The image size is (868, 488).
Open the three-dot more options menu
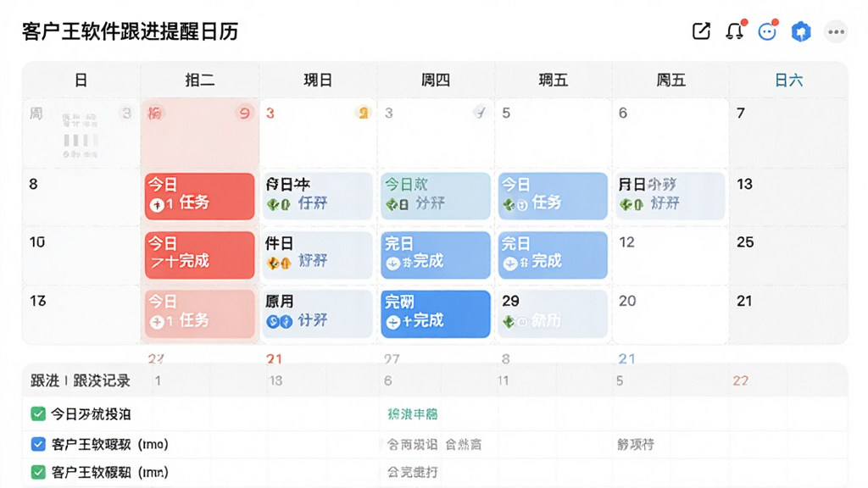[836, 32]
